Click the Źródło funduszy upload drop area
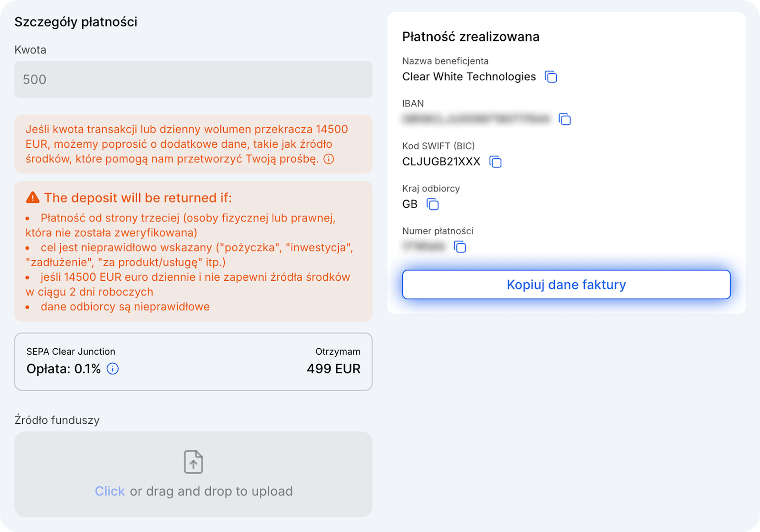The width and height of the screenshot is (760, 532). tap(193, 474)
